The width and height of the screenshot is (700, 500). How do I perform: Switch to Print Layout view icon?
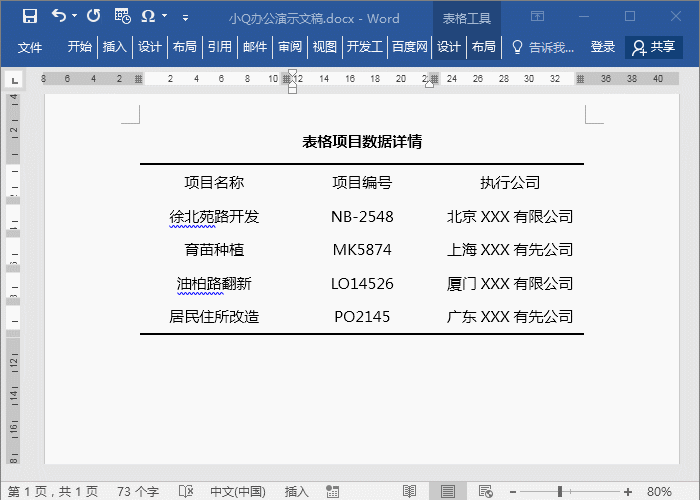click(x=448, y=492)
